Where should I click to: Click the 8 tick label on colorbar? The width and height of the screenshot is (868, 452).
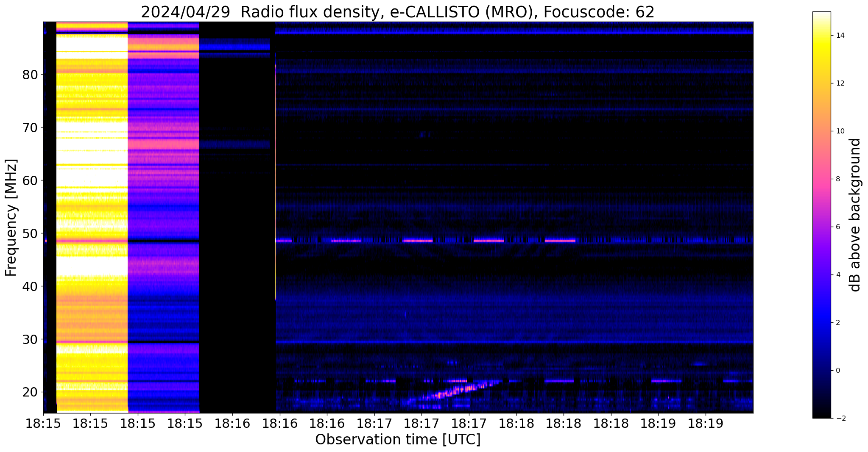(x=838, y=179)
